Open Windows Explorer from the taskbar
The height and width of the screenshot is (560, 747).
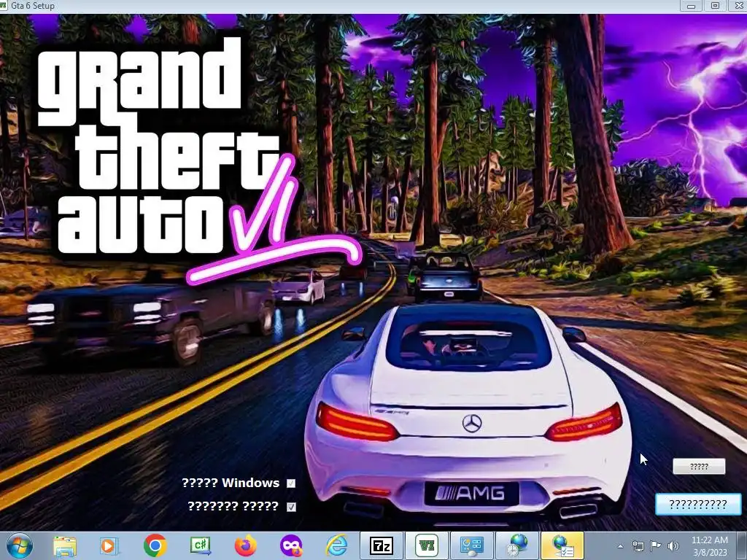(65, 545)
